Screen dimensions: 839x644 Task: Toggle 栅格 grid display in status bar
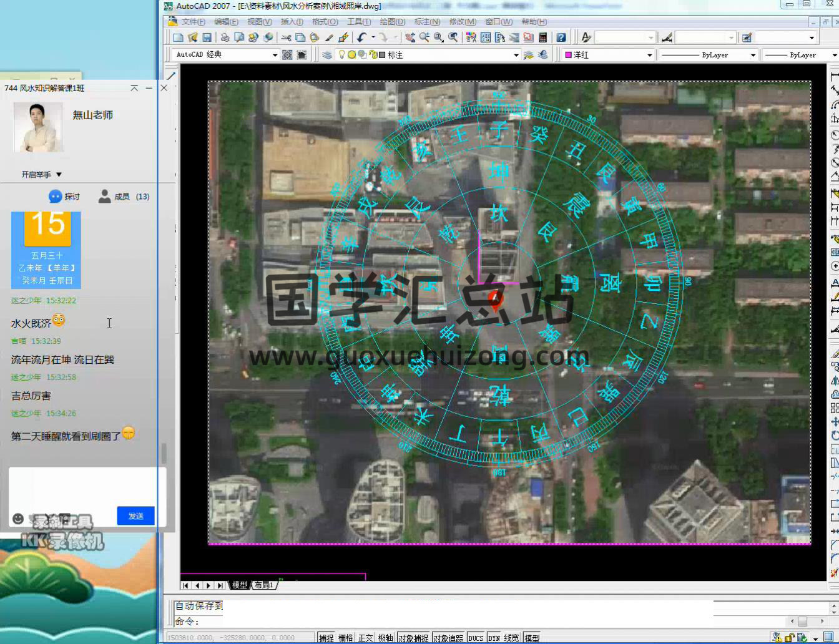(x=346, y=638)
